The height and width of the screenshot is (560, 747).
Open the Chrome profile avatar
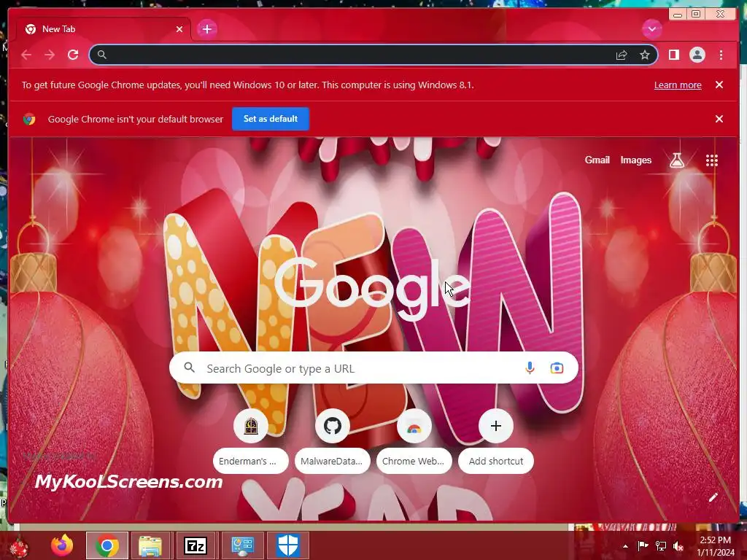(697, 55)
